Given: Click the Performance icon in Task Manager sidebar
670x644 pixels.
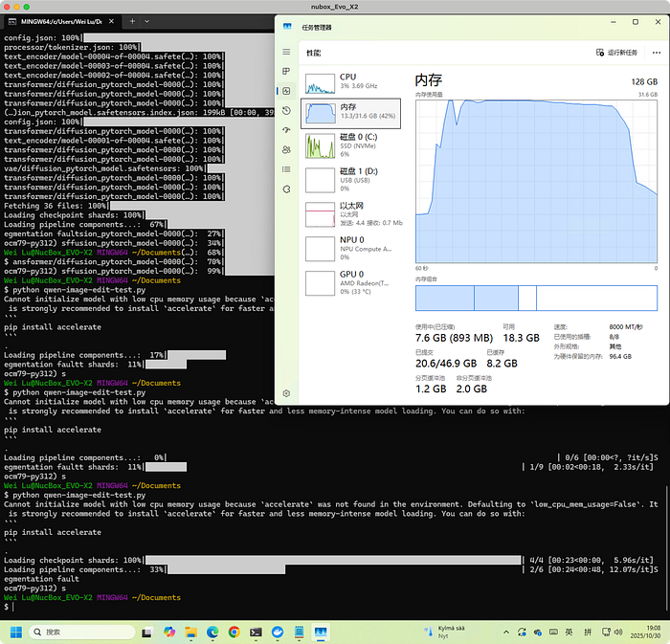Looking at the screenshot, I should [x=286, y=91].
